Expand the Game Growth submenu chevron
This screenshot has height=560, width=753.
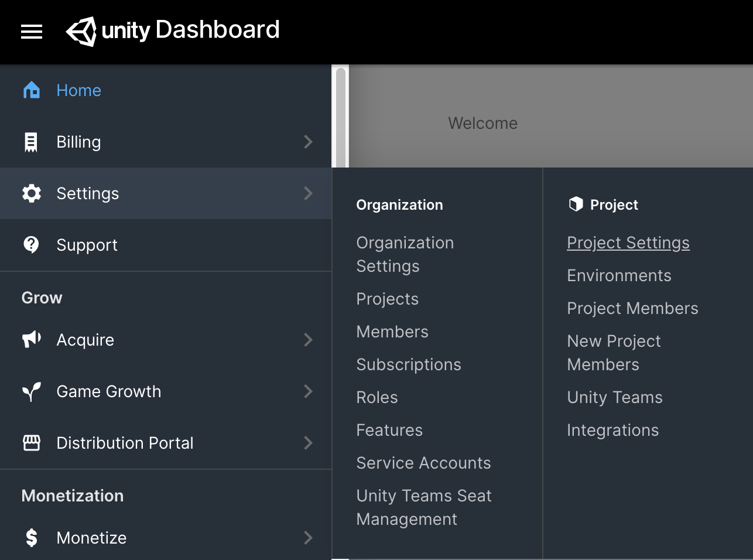click(x=309, y=391)
